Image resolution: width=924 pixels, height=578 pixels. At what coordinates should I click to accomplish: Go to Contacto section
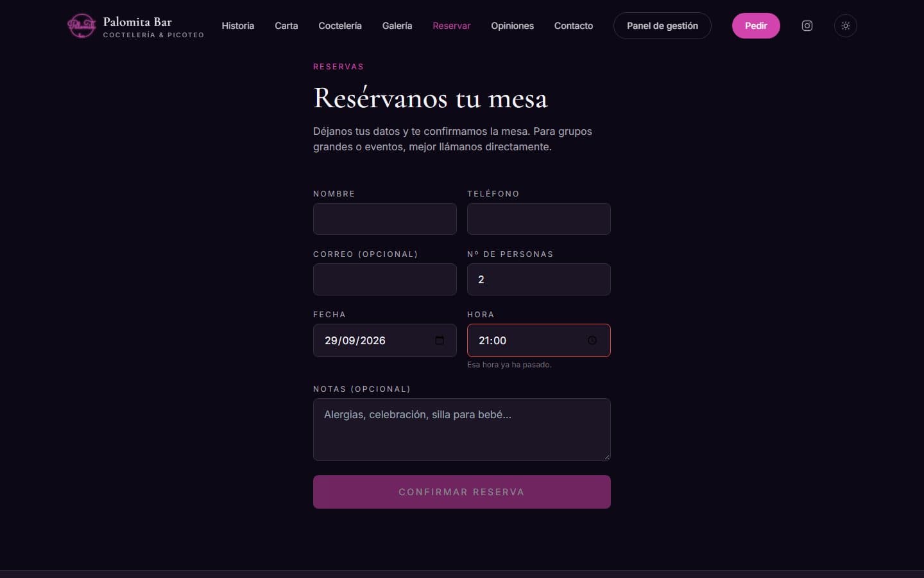[x=574, y=26]
